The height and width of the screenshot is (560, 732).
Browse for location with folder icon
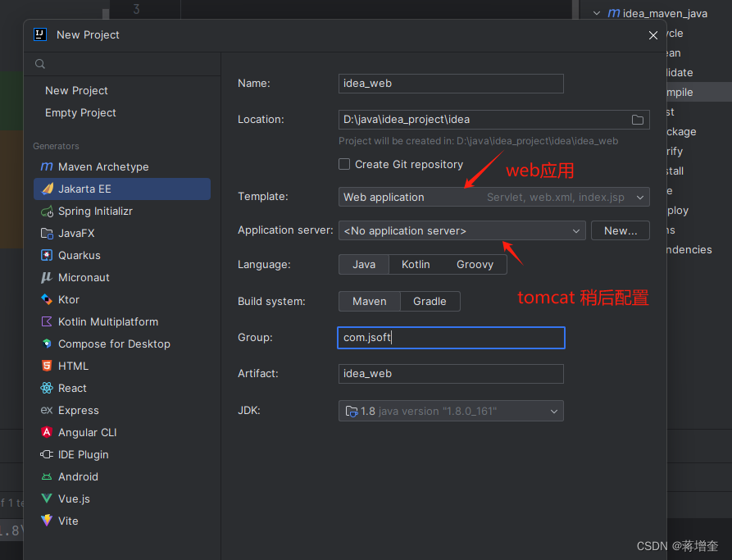[637, 120]
